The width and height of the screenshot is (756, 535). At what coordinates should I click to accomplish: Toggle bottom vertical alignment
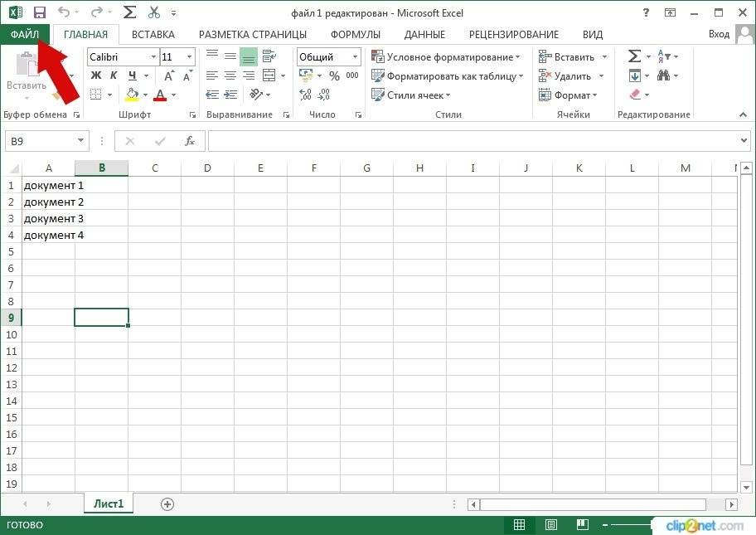click(x=249, y=56)
